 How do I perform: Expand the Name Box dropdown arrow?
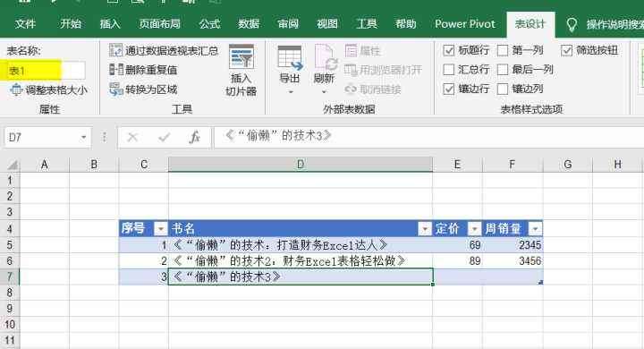pos(83,137)
